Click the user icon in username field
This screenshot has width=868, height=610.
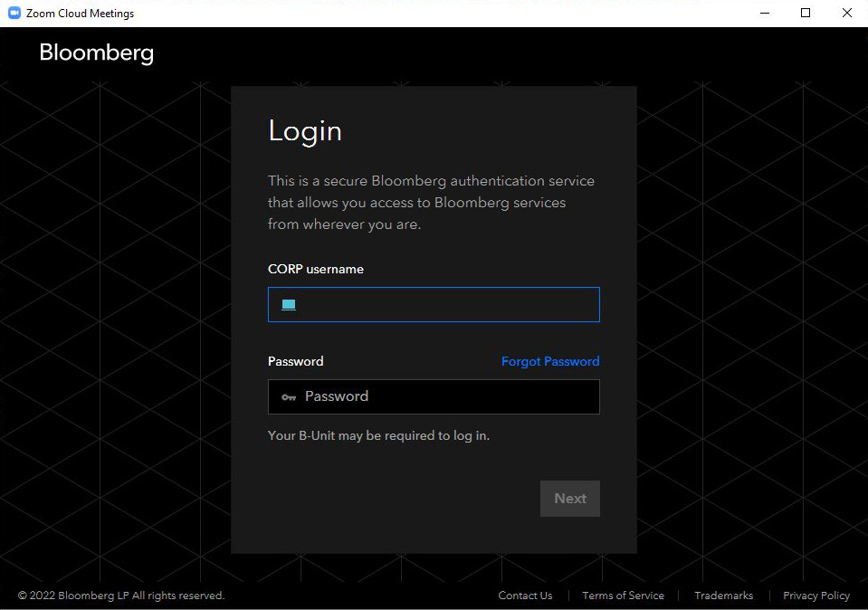pyautogui.click(x=289, y=305)
